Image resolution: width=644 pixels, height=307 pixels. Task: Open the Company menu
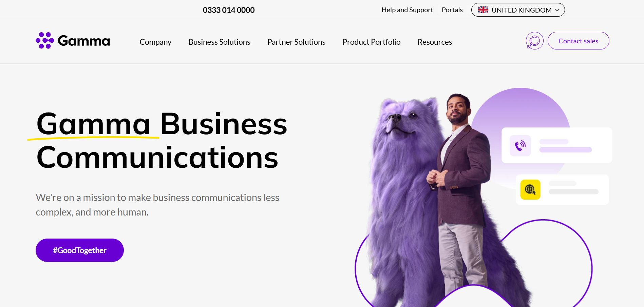(x=155, y=42)
